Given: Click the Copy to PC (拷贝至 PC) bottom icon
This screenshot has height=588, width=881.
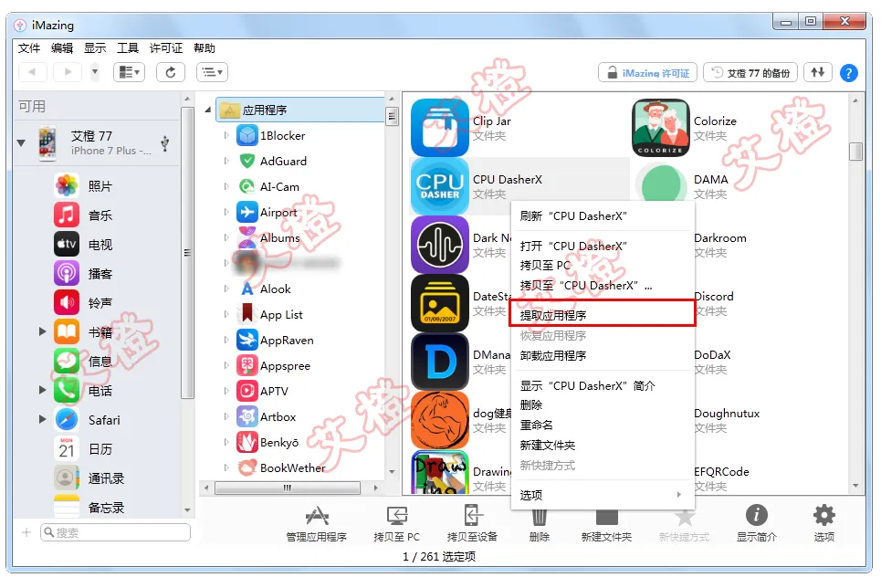Looking at the screenshot, I should pyautogui.click(x=396, y=516).
